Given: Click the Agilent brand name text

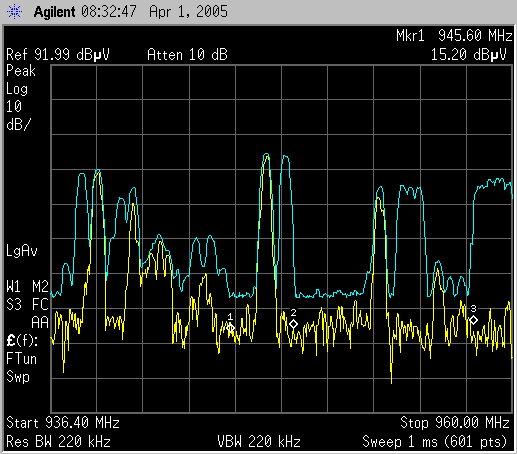Looking at the screenshot, I should [x=54, y=12].
